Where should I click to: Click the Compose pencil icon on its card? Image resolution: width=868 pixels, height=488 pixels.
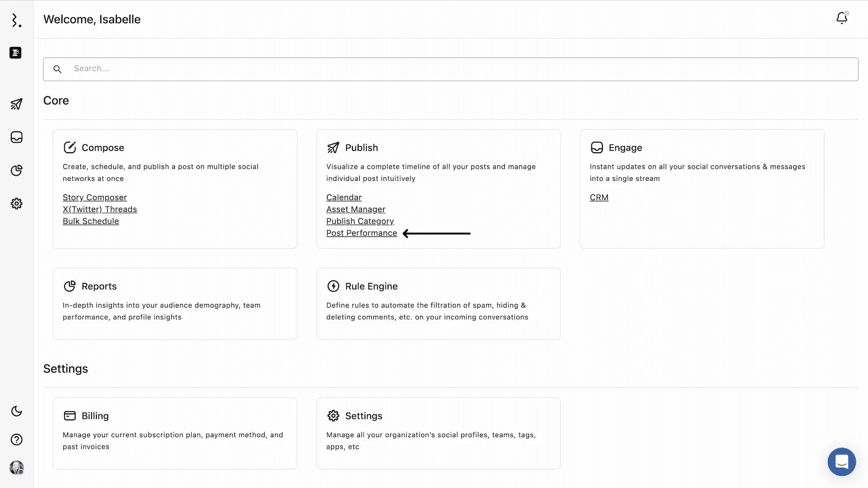(70, 147)
